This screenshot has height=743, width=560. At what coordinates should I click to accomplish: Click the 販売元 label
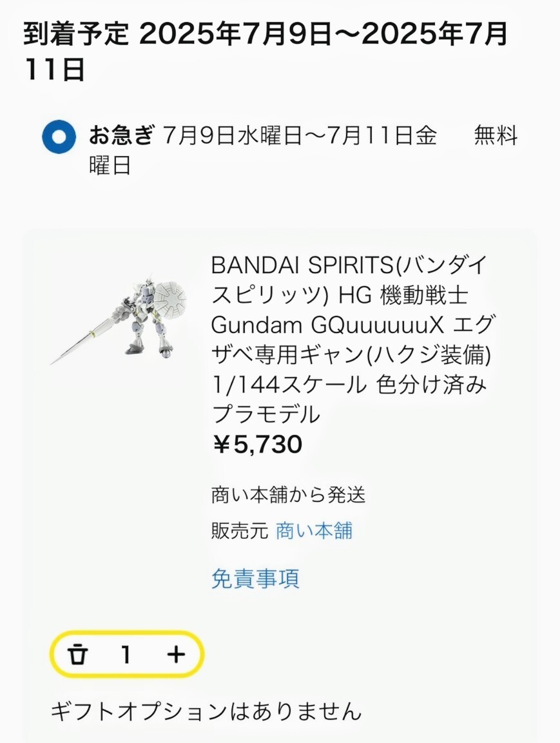[x=240, y=531]
